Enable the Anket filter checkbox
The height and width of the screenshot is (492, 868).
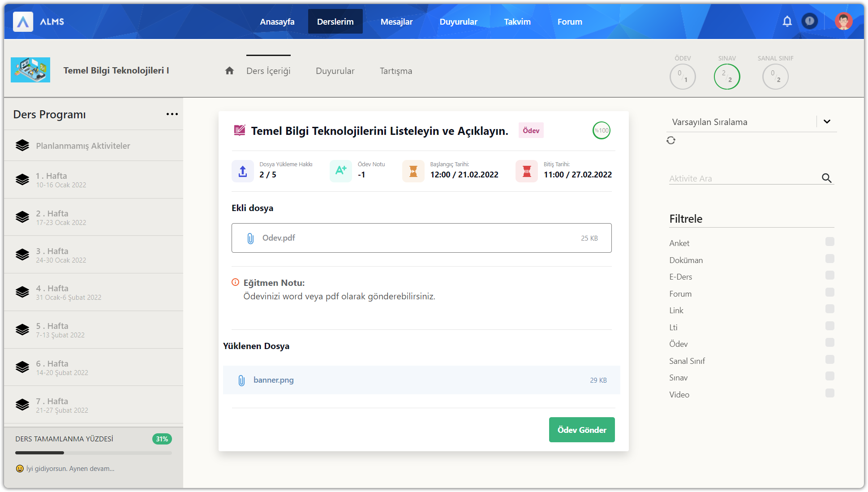tap(829, 242)
